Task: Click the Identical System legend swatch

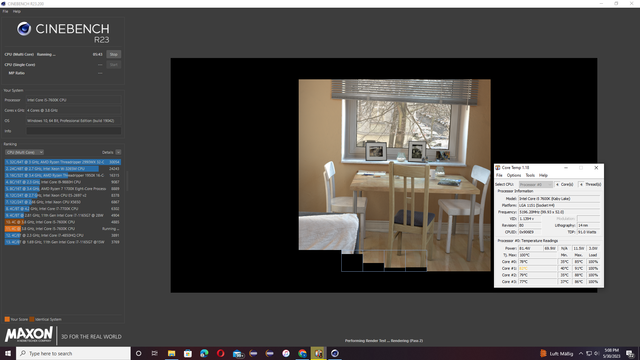Action: [x=31, y=319]
